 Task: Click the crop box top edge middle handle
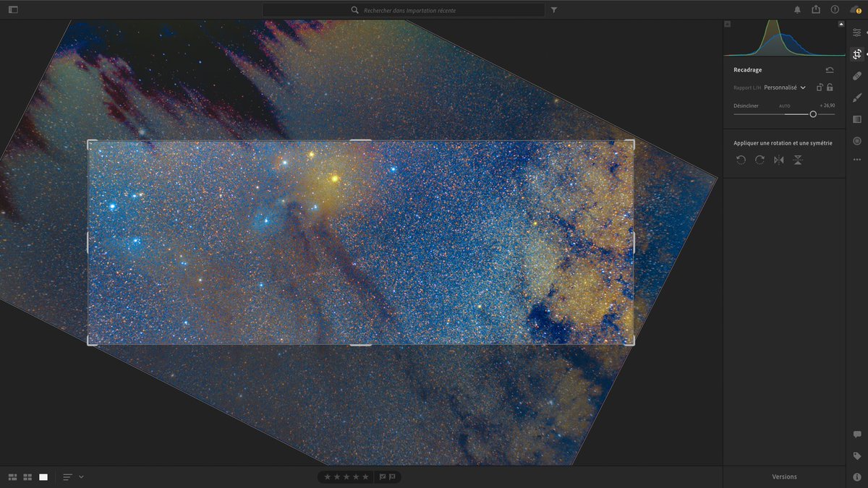(x=360, y=141)
